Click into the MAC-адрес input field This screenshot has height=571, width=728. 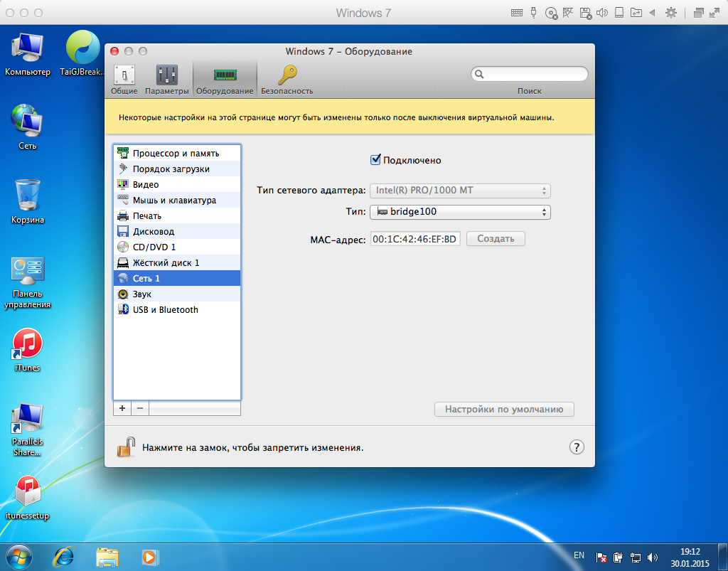click(x=415, y=239)
